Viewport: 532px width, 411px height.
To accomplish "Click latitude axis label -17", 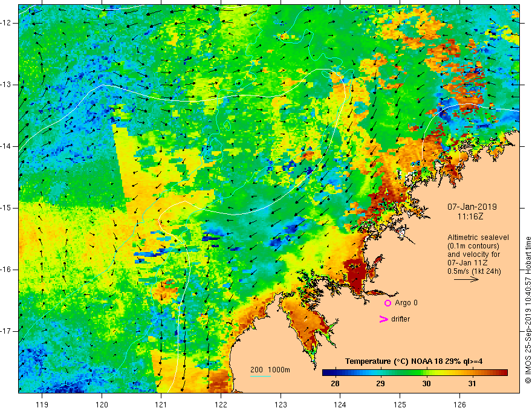I will pos(6,331).
